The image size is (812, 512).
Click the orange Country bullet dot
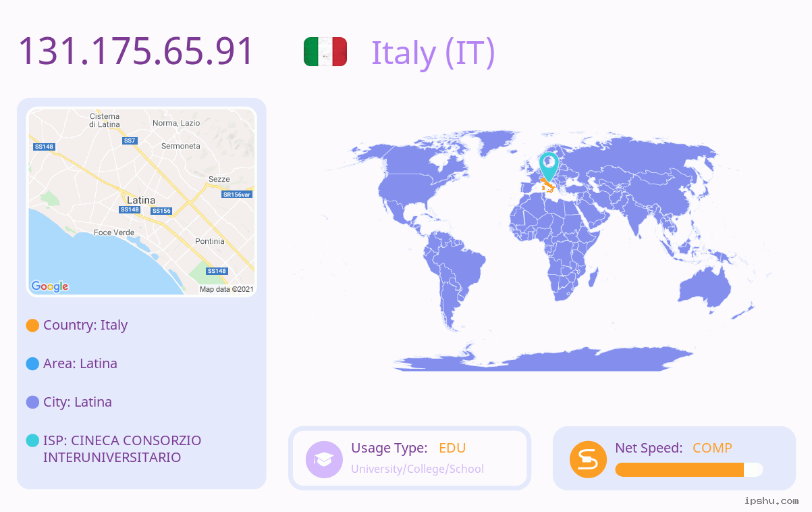pos(32,325)
